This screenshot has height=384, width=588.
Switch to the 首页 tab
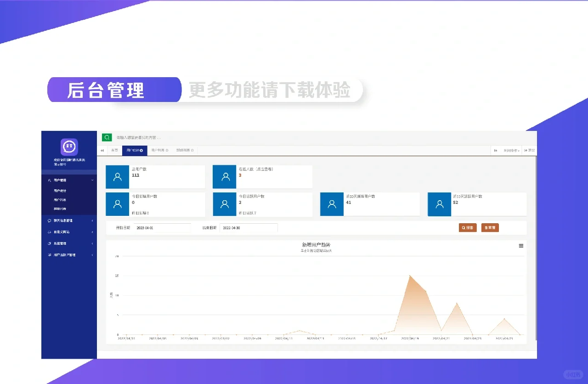pos(114,150)
